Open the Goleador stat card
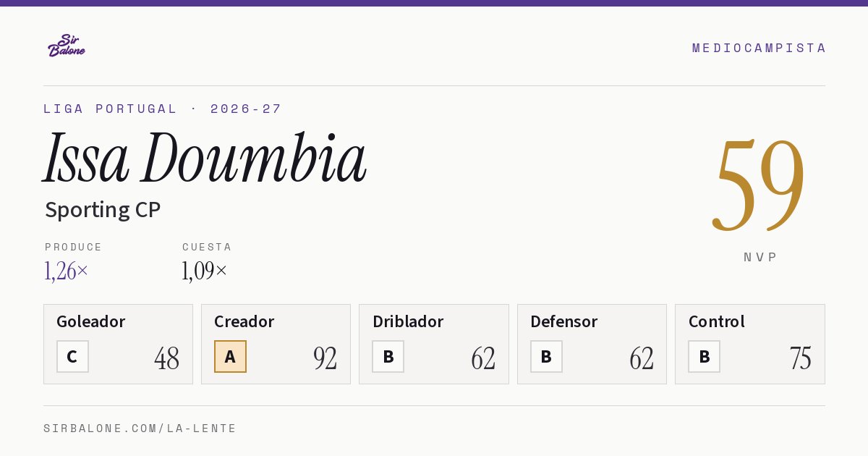Viewport: 868px width, 456px height. [x=118, y=344]
